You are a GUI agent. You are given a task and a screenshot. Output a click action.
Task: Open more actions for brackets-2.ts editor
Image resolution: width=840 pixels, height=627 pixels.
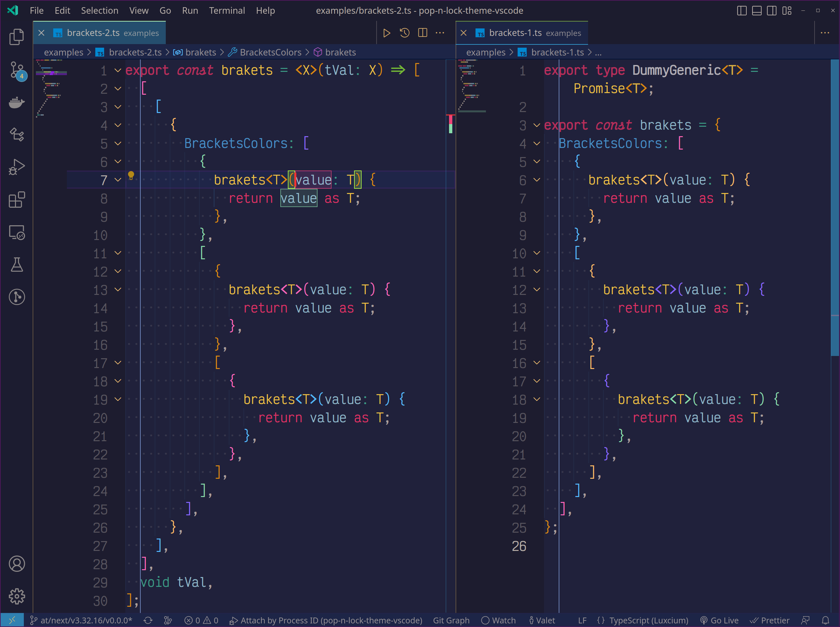[x=440, y=33]
